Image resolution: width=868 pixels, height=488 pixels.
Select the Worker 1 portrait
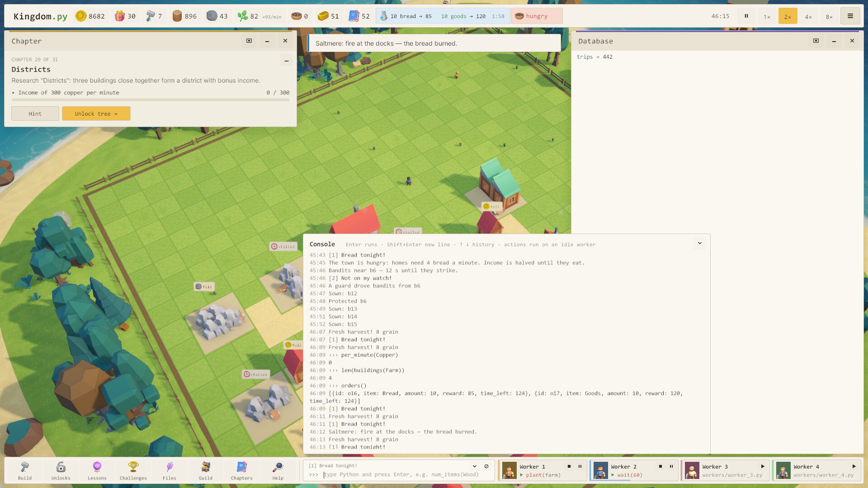point(509,470)
